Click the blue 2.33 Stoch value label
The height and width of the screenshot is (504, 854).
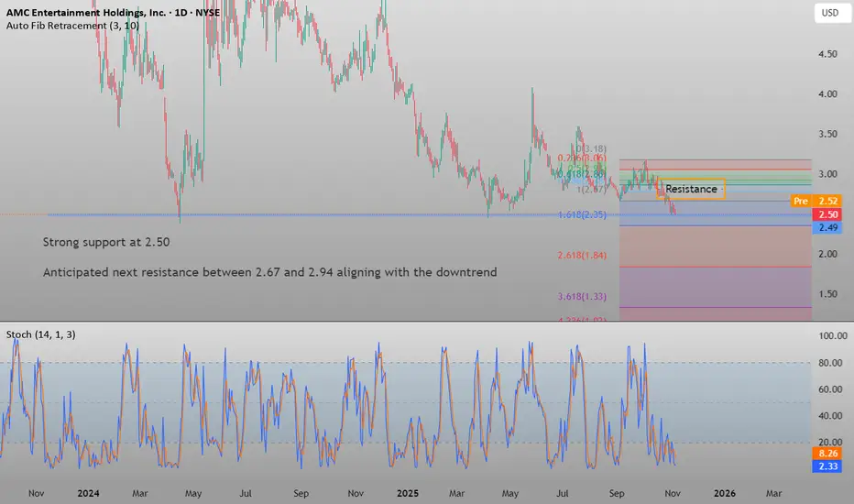[x=827, y=466]
